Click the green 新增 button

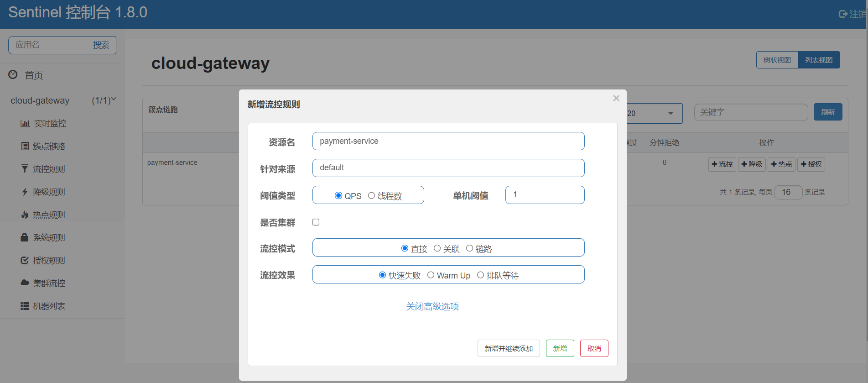[x=560, y=348]
